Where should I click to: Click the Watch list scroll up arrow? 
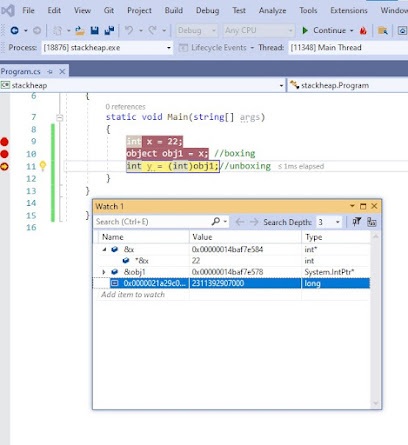click(x=376, y=236)
